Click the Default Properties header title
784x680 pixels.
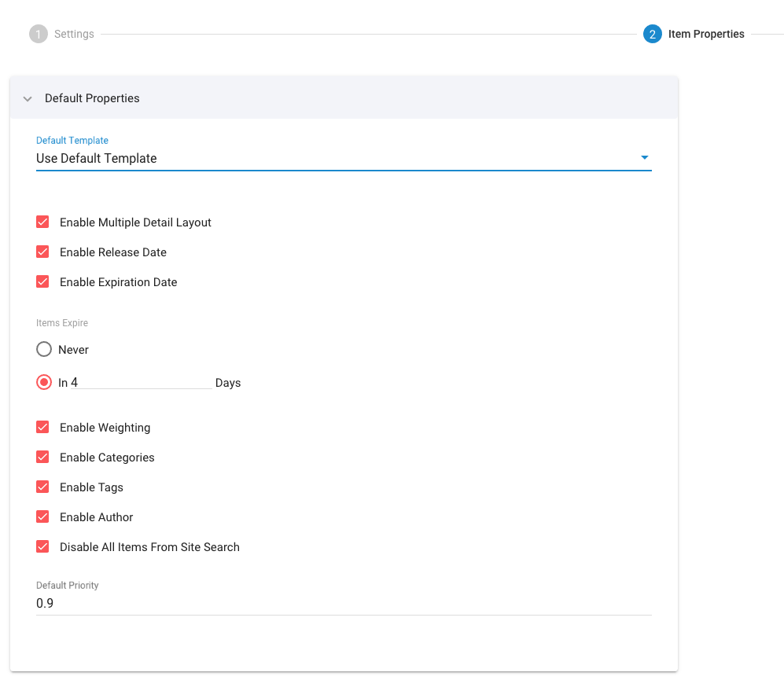[x=92, y=98]
